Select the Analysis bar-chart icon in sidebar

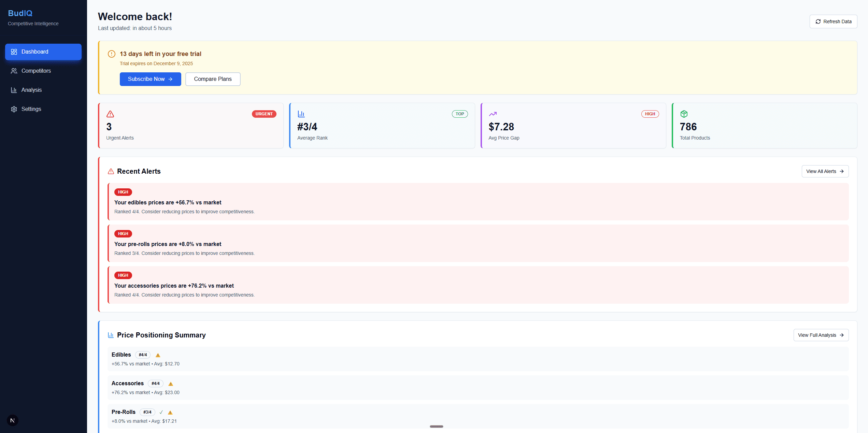(x=14, y=90)
